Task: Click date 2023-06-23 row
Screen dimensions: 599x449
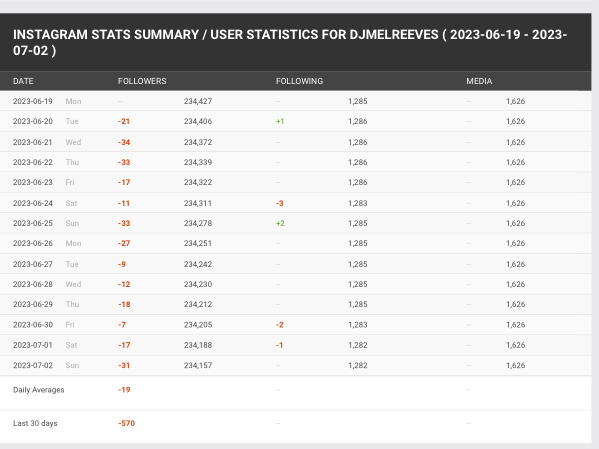Action: 33,182
